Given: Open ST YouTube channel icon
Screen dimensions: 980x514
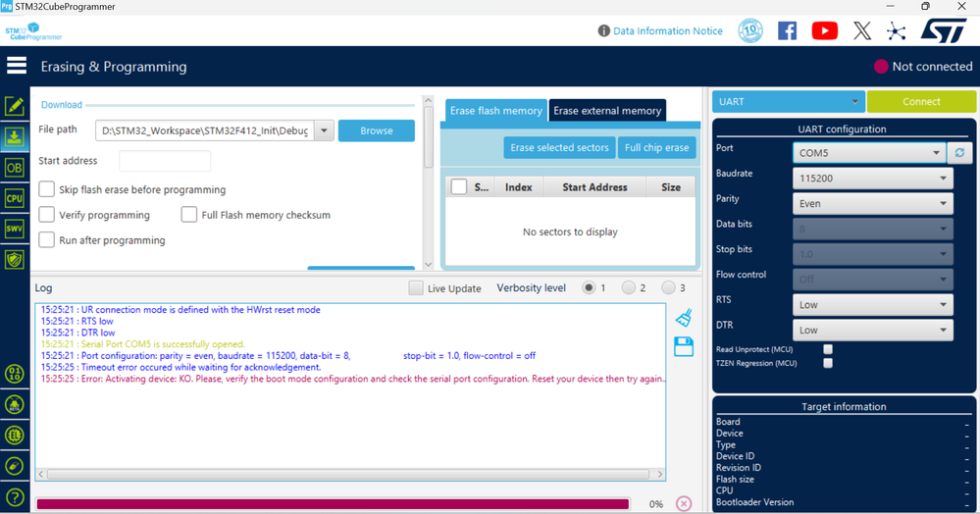Looking at the screenshot, I should (x=824, y=30).
